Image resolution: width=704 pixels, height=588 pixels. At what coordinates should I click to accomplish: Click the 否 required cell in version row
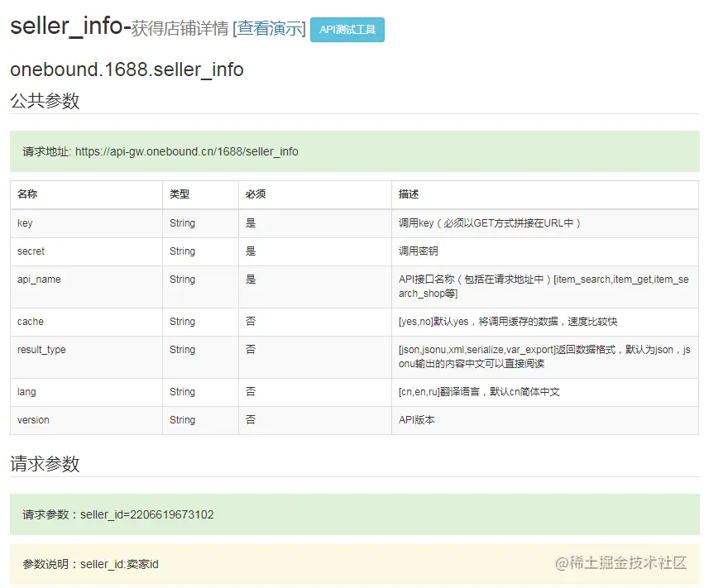point(314,420)
